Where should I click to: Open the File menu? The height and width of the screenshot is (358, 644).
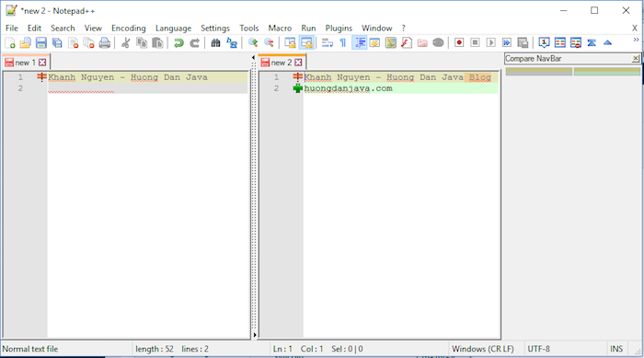tap(11, 28)
